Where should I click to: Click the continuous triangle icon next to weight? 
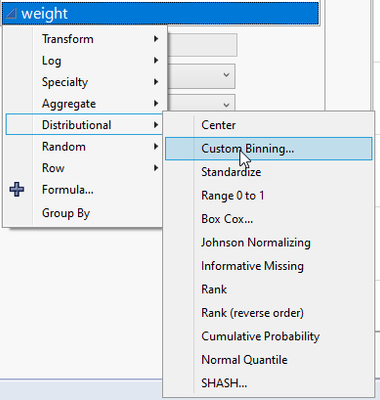tap(11, 13)
